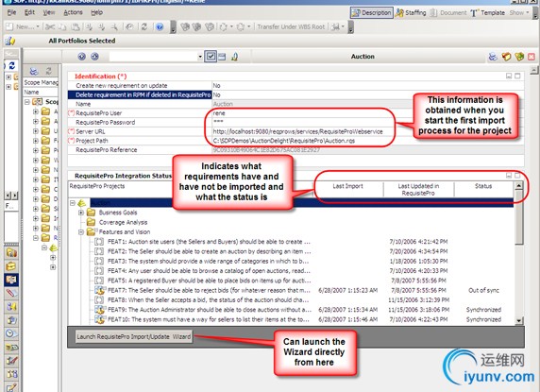Click the green check-in icon in Auction header

tap(519, 57)
